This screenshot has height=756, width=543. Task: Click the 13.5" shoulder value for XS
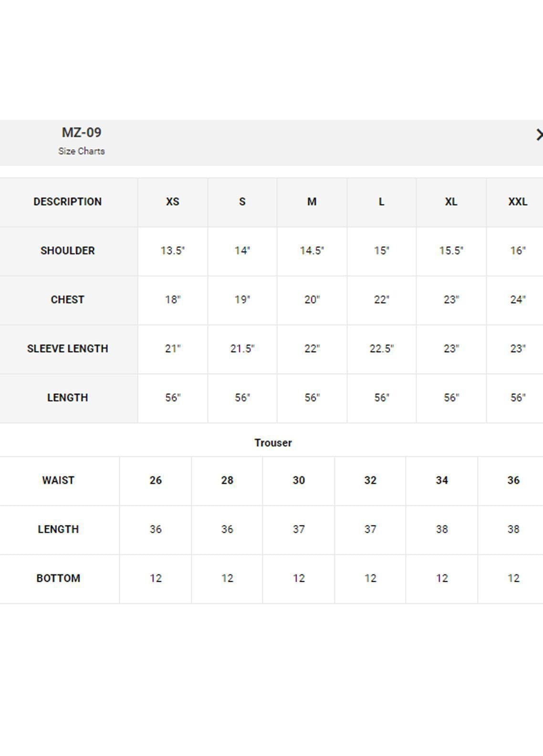[x=173, y=251]
